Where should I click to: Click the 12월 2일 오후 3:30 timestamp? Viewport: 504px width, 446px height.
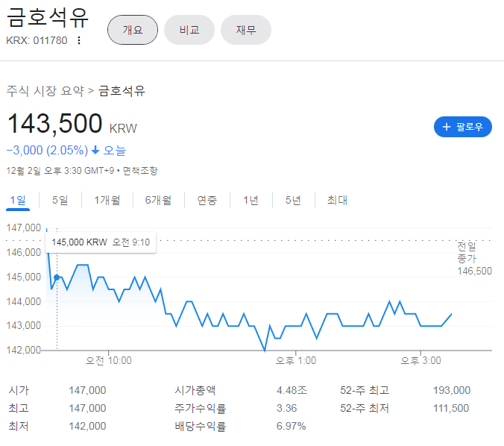point(60,171)
